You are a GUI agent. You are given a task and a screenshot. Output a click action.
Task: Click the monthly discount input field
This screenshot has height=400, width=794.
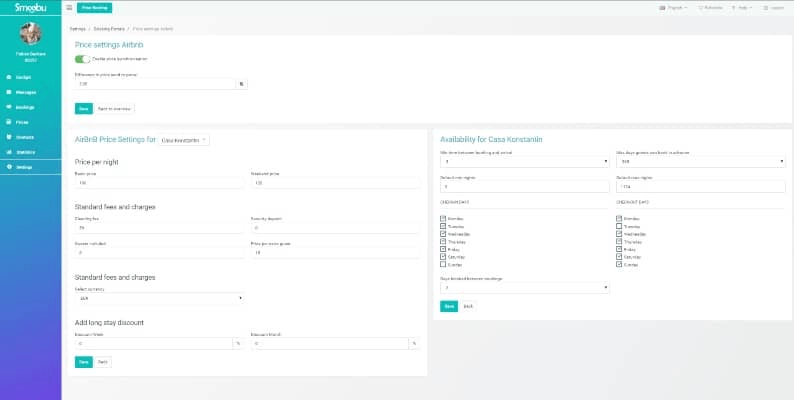[x=330, y=344]
